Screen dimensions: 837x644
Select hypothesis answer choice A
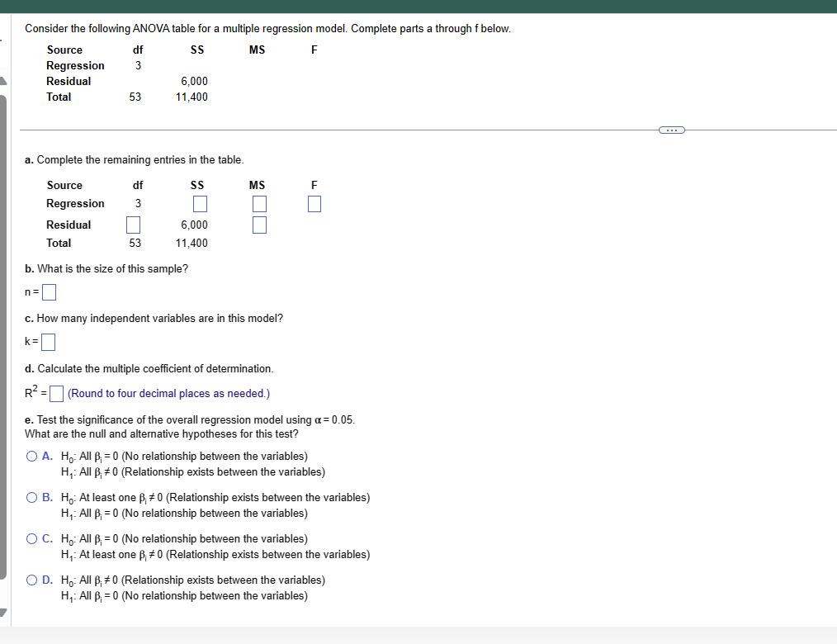click(30, 456)
